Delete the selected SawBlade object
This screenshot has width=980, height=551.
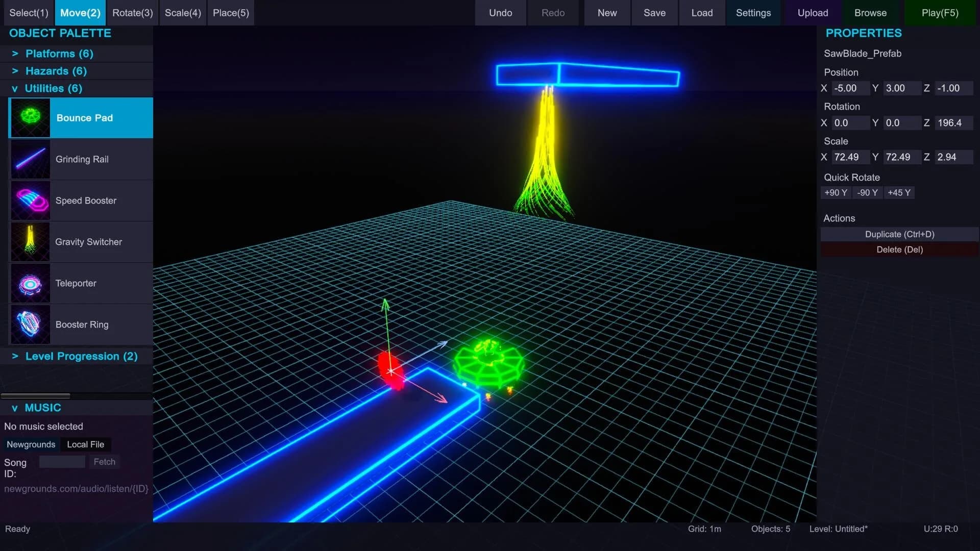[x=899, y=249]
